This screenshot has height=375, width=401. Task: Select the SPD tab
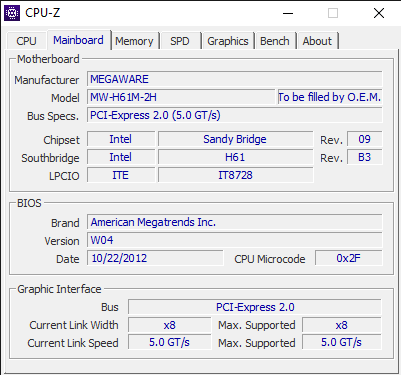click(x=180, y=41)
